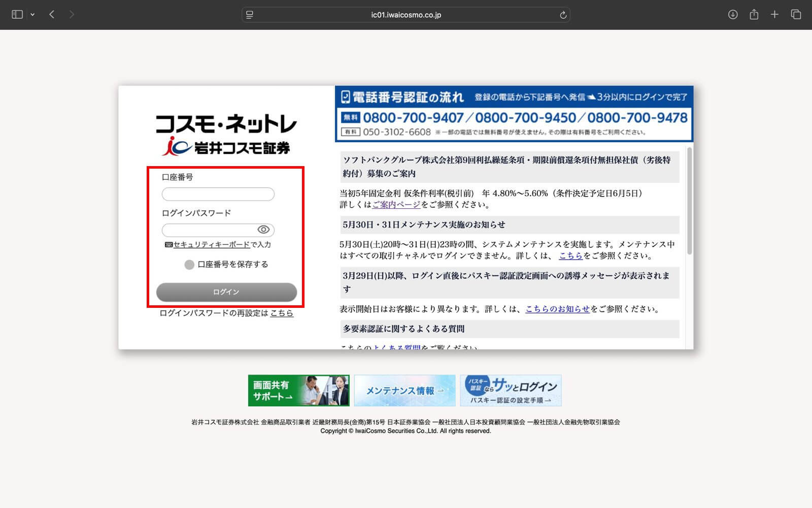
Task: Reload the current page
Action: 563,15
